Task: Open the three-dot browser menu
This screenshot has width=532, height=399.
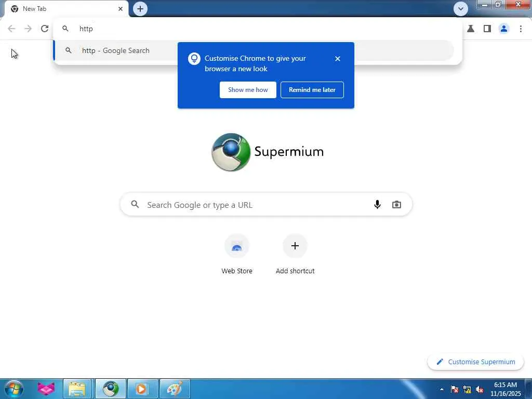Action: coord(521,29)
